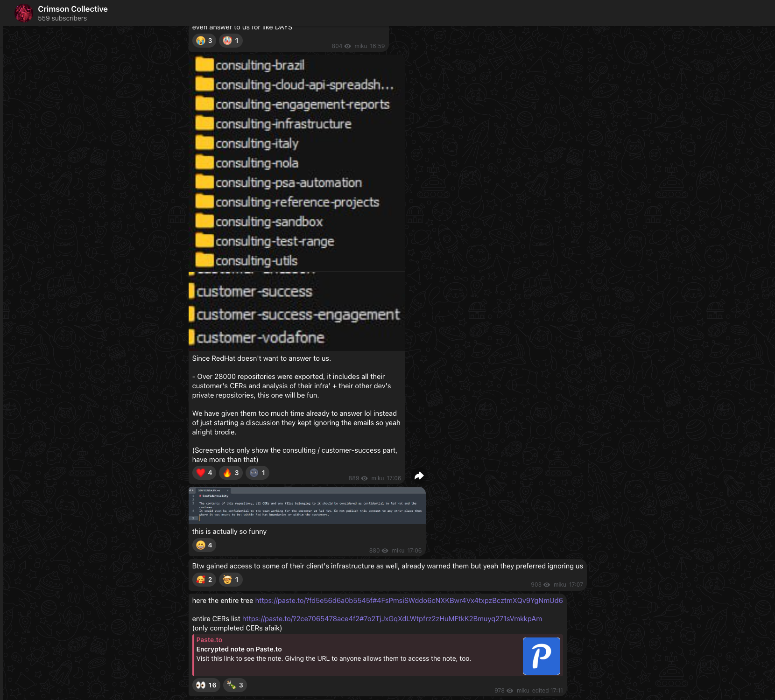Click the forward arrow beside the RedHat message
The width and height of the screenshot is (775, 700).
(x=419, y=476)
